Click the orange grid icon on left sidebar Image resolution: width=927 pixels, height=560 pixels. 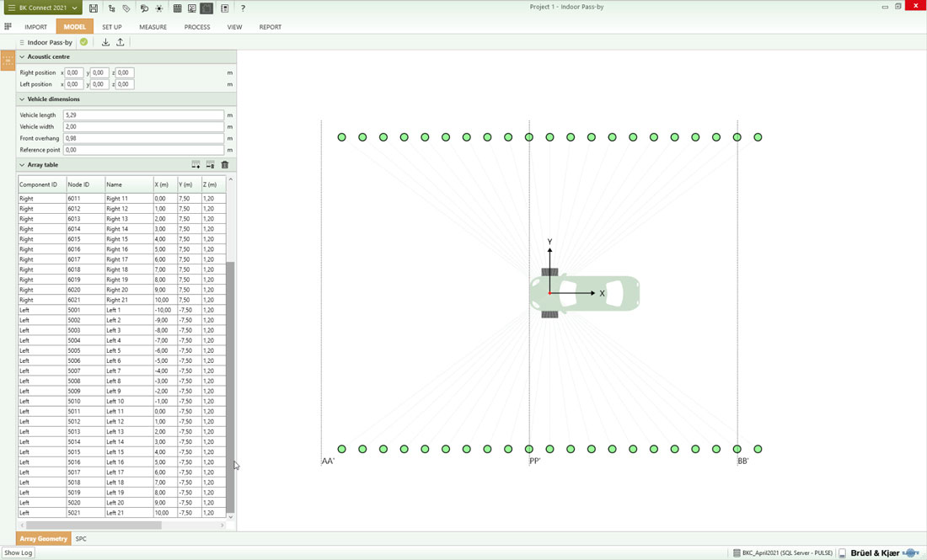[8, 61]
